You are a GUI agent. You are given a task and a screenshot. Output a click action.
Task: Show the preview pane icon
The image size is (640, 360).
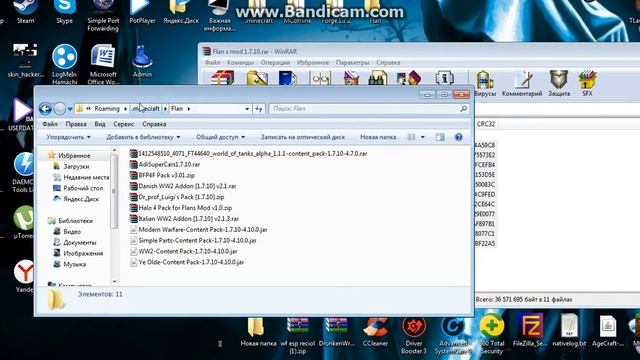(440, 137)
